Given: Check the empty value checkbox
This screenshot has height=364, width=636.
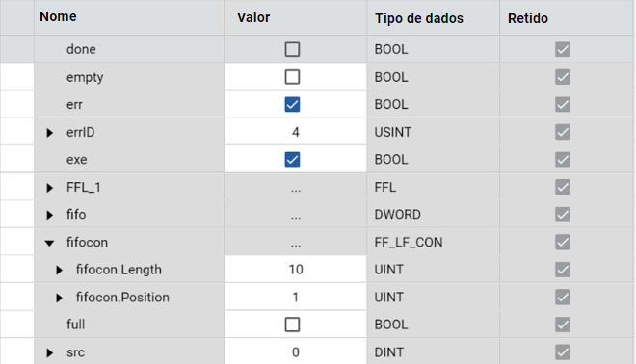Looking at the screenshot, I should (x=292, y=77).
